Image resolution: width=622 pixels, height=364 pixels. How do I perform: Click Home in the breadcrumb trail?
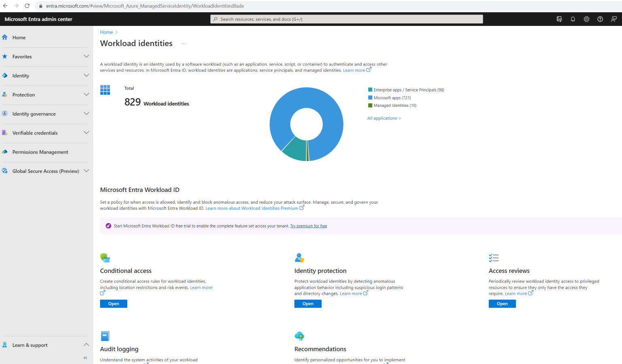tap(106, 32)
